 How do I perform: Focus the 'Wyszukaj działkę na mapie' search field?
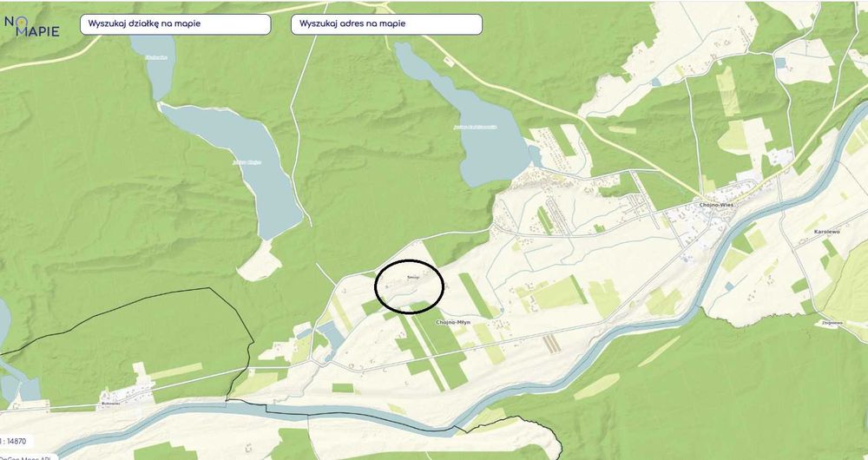175,24
